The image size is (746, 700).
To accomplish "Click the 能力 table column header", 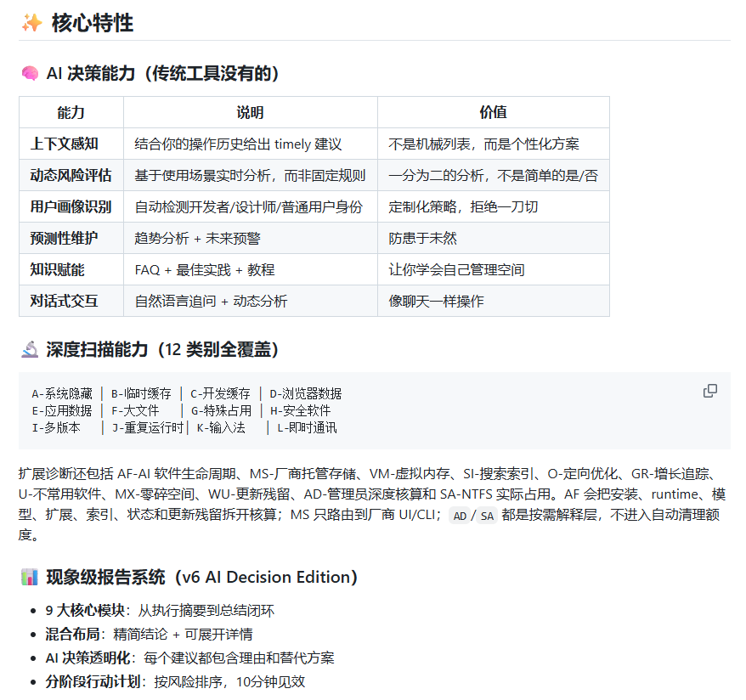I will [x=71, y=112].
